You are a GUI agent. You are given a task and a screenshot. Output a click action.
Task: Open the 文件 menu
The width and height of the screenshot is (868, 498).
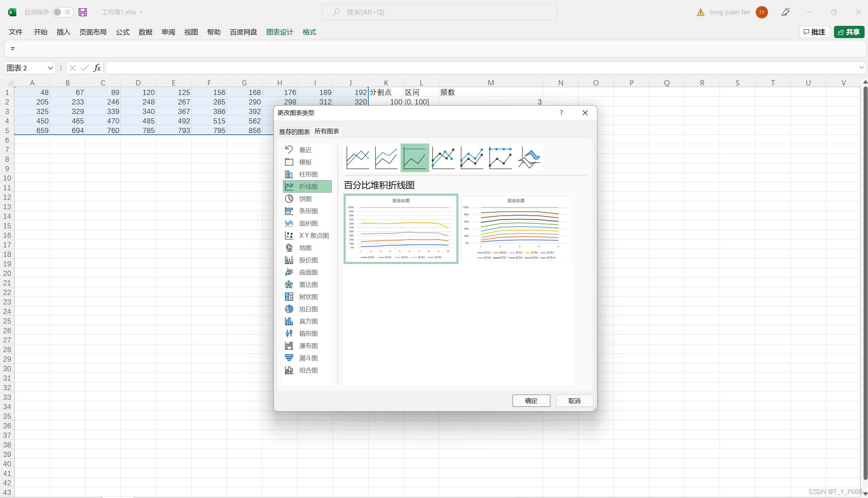15,32
